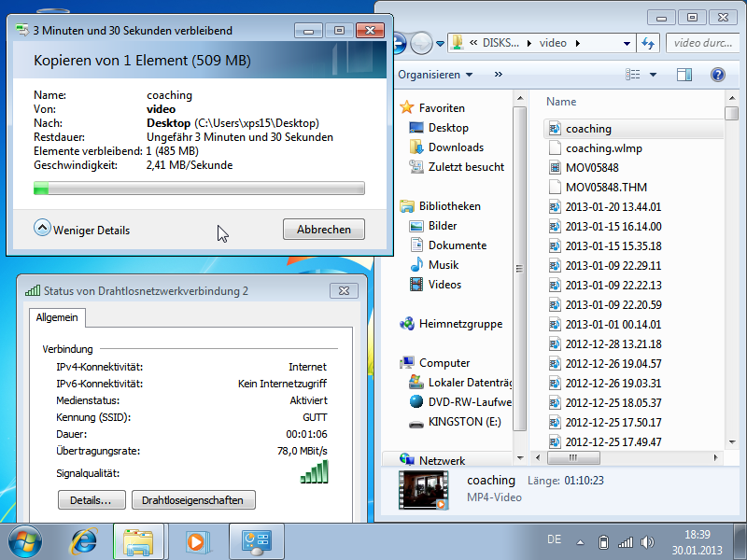This screenshot has width=747, height=560.
Task: Expand the address bar history dropdown
Action: click(x=627, y=43)
